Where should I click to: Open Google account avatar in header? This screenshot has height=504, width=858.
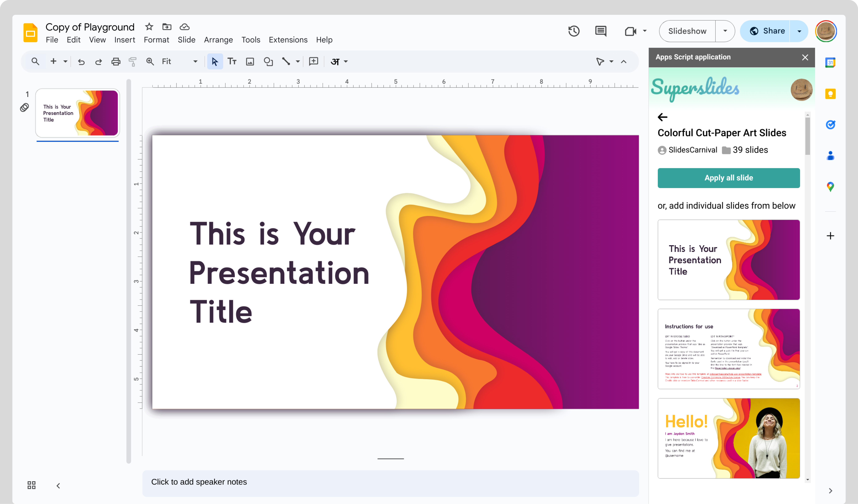coord(826,31)
